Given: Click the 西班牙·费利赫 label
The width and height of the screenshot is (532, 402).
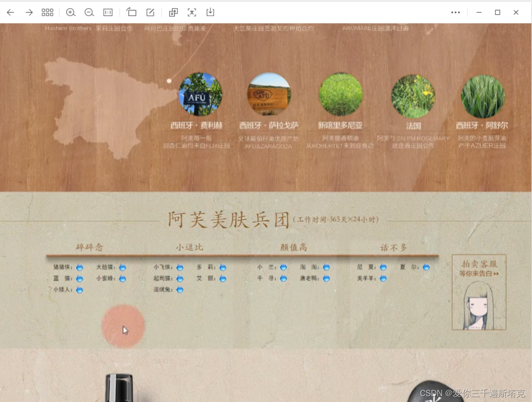Looking at the screenshot, I should click(196, 125).
